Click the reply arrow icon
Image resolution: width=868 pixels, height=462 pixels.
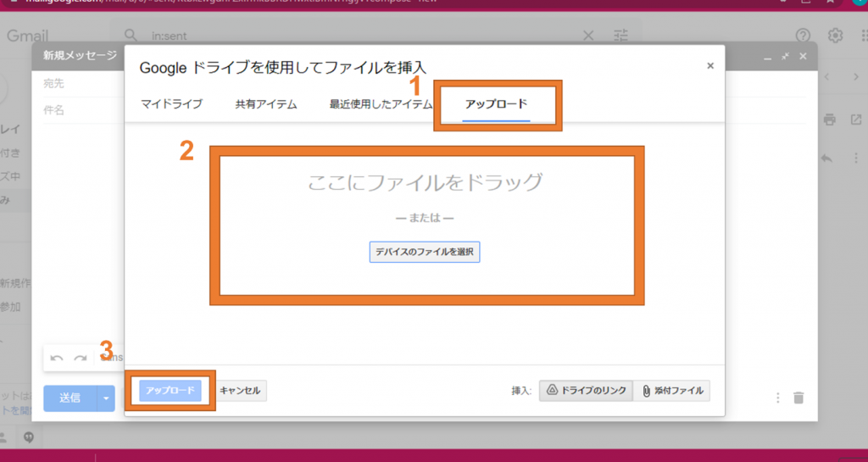click(826, 159)
